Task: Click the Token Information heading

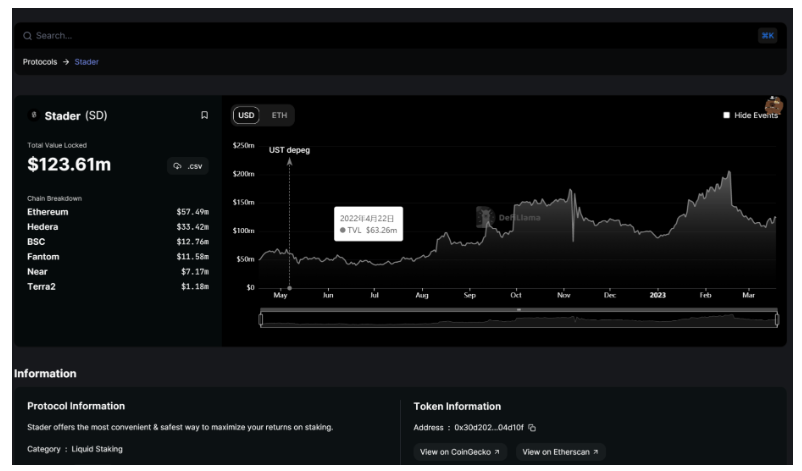Action: coord(457,407)
